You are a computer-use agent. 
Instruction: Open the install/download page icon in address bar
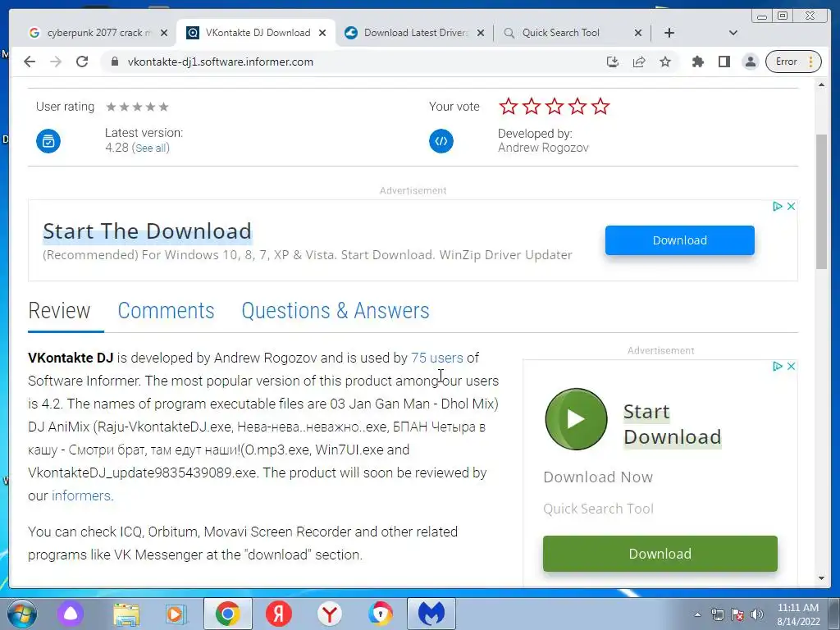point(612,62)
